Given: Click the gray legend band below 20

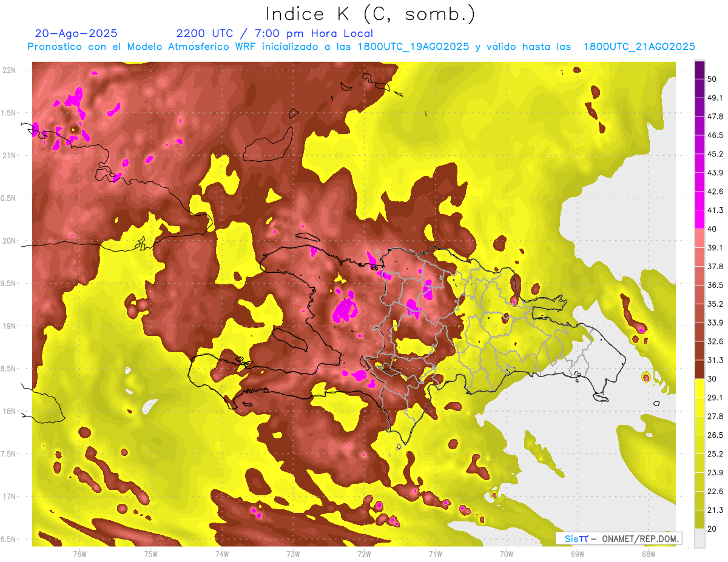Looking at the screenshot, I should point(699,538).
